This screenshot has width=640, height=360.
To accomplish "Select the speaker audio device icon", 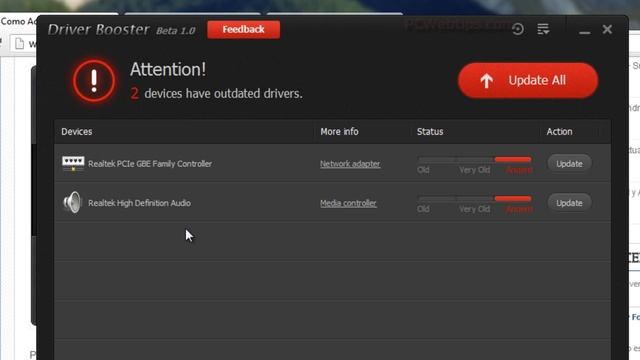I will (x=72, y=202).
